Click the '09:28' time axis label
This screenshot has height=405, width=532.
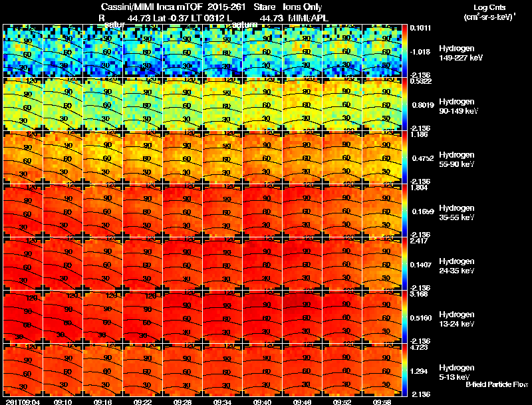point(182,402)
